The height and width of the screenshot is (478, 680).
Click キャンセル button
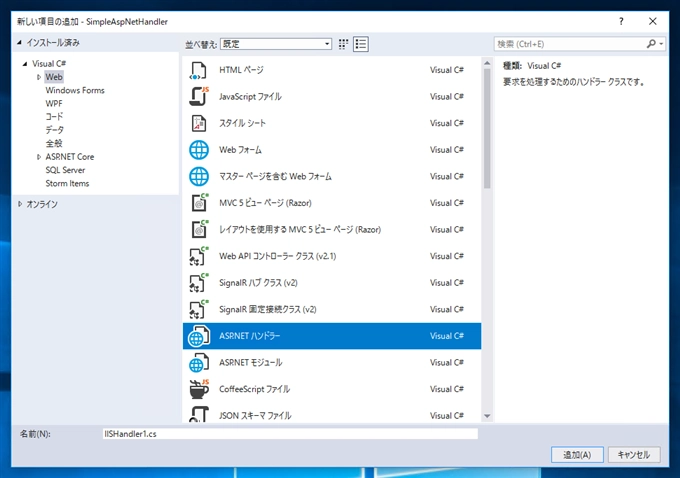coord(634,455)
